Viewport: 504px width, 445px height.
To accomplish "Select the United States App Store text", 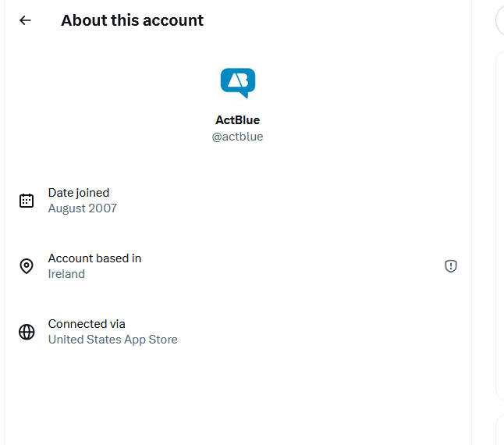I will [x=113, y=340].
